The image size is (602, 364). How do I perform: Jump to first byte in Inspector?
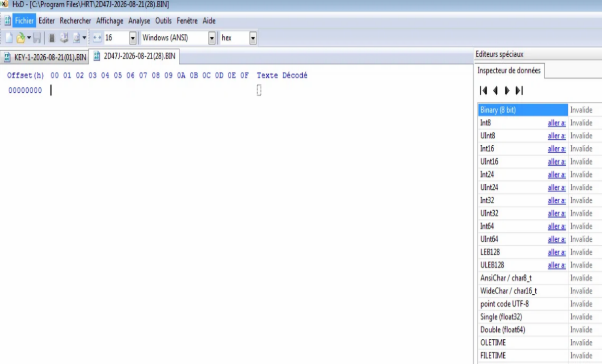point(483,91)
